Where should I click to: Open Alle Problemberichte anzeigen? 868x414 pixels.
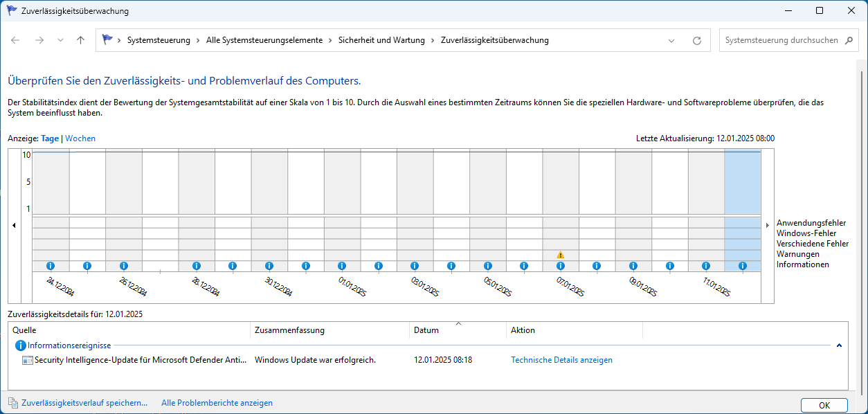(x=217, y=402)
